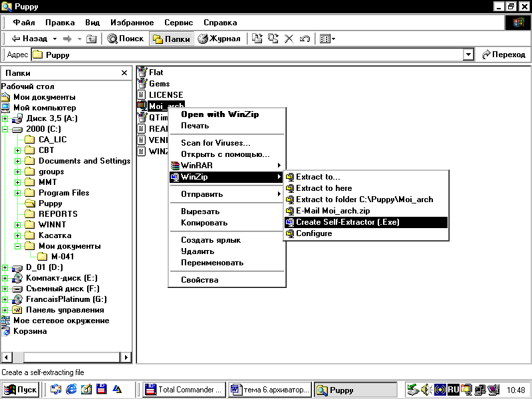
Task: Select the Gems file icon
Action: (142, 84)
